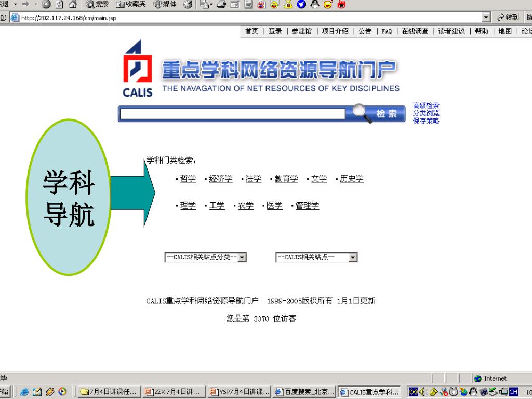Switch to 百度搜索_北京 browser taskbar button

pyautogui.click(x=304, y=392)
